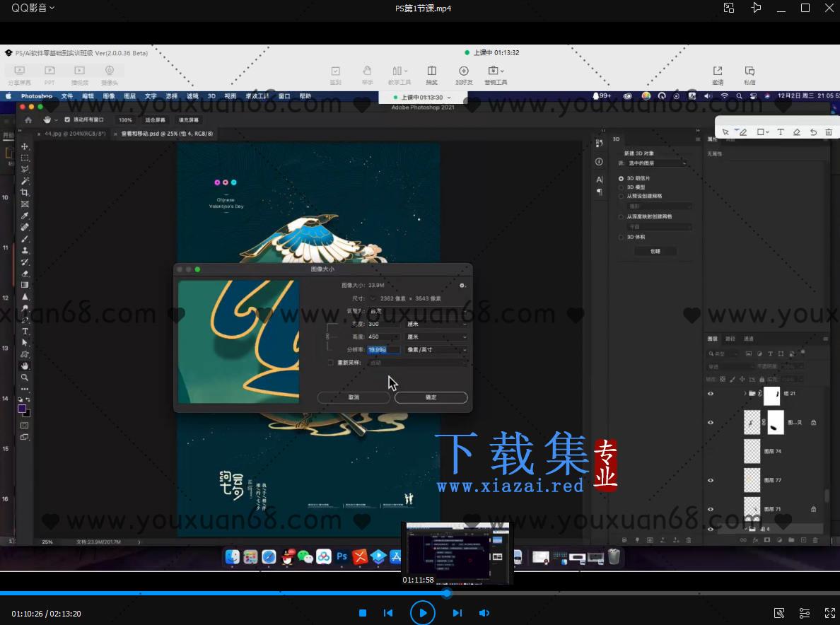Open the Hand tool preset dropdown arrow
The image size is (840, 625).
pos(56,120)
